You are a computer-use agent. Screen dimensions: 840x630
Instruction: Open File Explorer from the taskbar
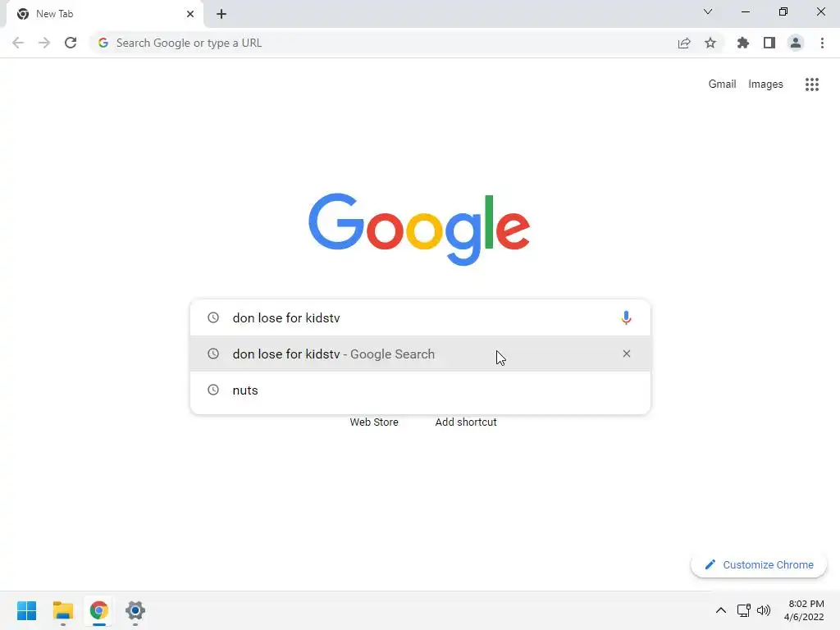[x=62, y=610]
